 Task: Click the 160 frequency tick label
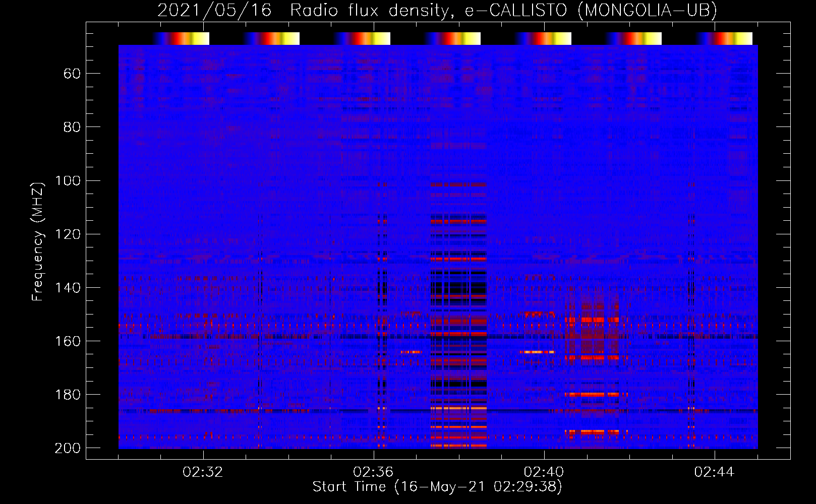tap(68, 341)
